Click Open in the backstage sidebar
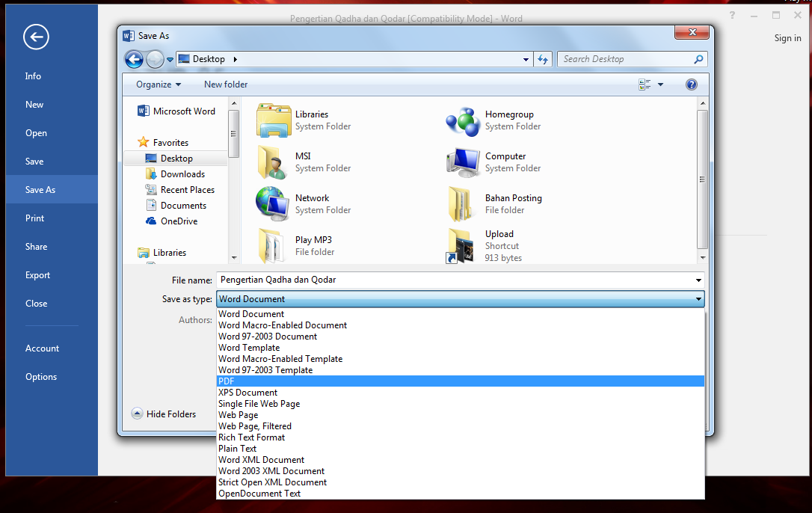 (52, 133)
